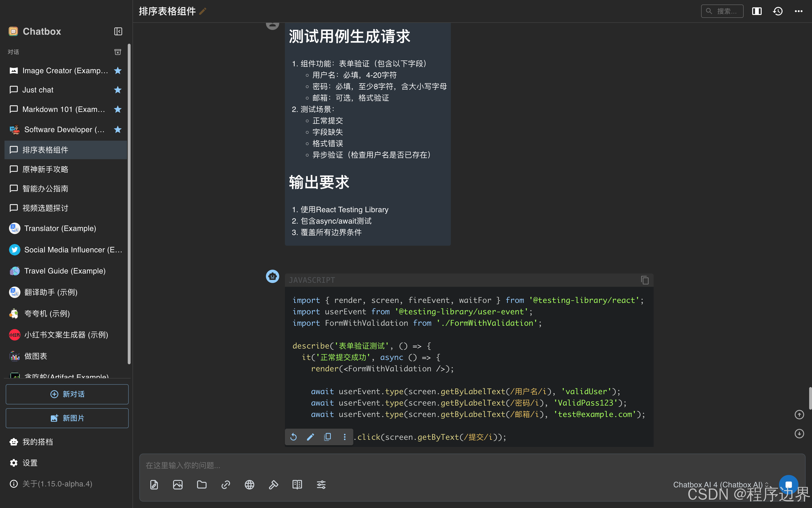812x508 pixels.
Task: Click the sidebar conversation list scrollbar
Action: click(129, 204)
